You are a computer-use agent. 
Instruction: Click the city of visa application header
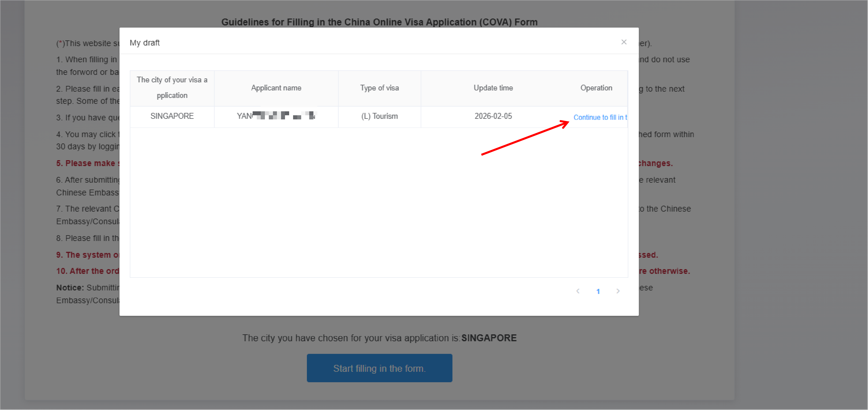(172, 87)
